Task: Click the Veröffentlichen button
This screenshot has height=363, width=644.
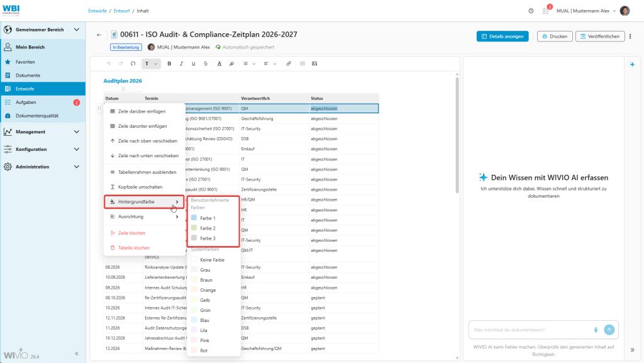Action: pos(600,36)
